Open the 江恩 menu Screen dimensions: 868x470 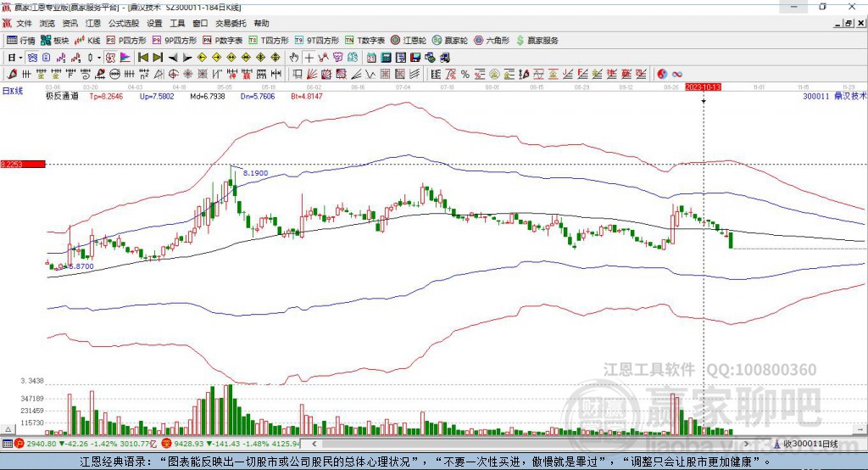tap(93, 23)
